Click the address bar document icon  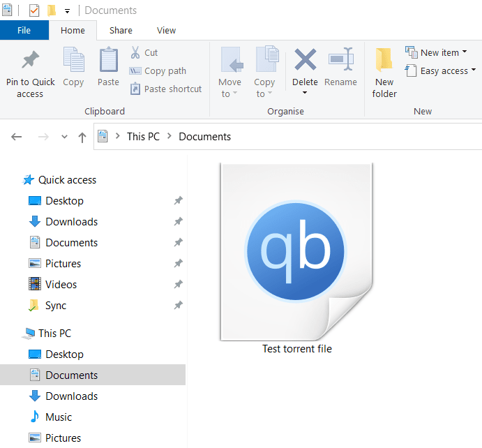[x=103, y=136]
